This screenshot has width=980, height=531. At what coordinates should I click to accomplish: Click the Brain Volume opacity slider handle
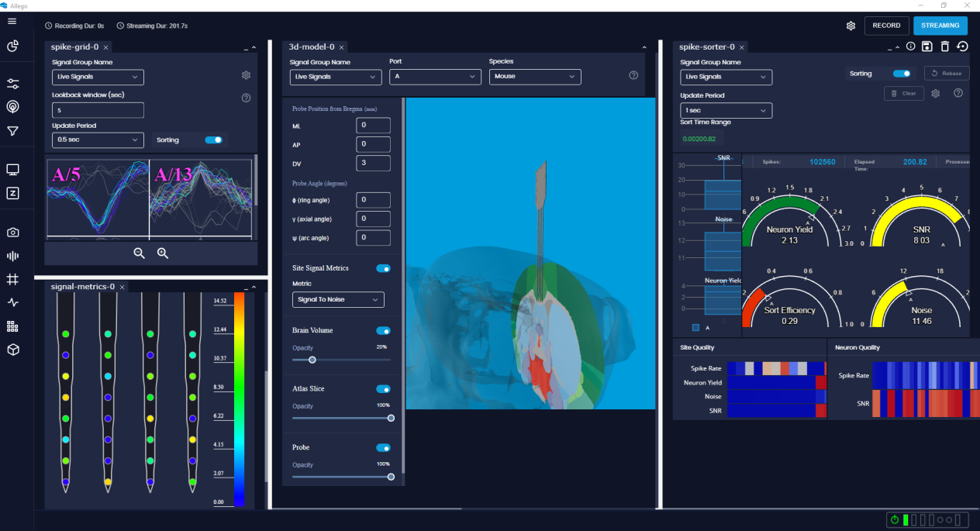pyautogui.click(x=312, y=360)
